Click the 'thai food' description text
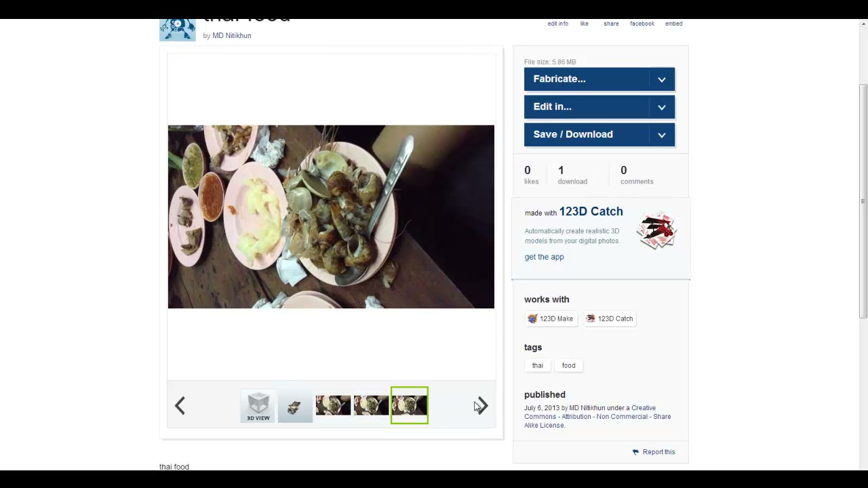 pyautogui.click(x=174, y=467)
